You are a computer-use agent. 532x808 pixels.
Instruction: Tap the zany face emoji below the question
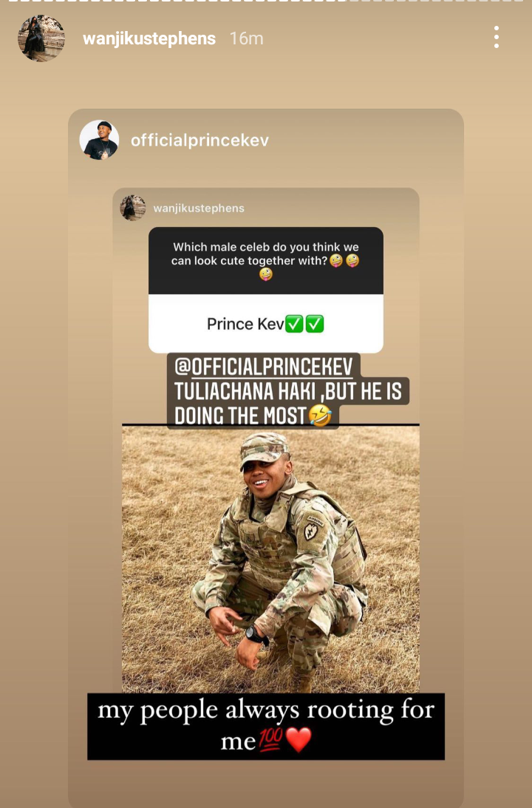click(x=266, y=274)
